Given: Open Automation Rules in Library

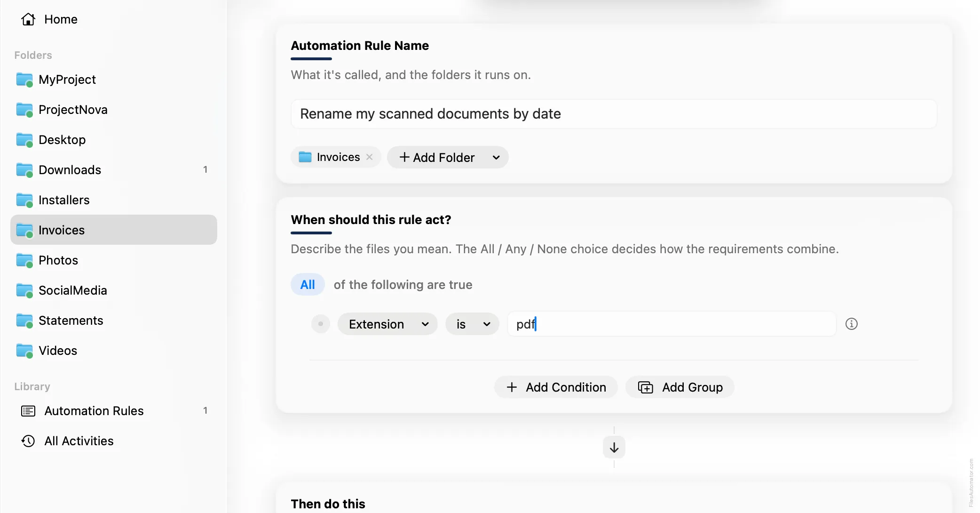Looking at the screenshot, I should coord(113,411).
